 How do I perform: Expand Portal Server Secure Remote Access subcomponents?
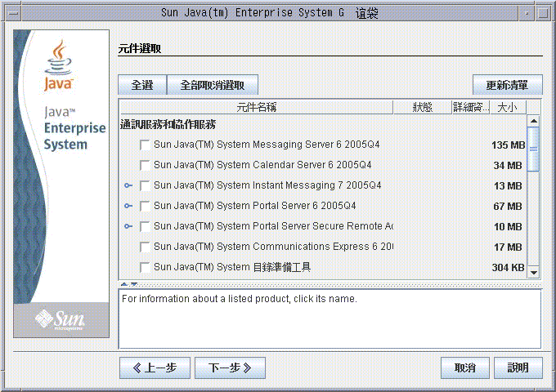[x=128, y=226]
